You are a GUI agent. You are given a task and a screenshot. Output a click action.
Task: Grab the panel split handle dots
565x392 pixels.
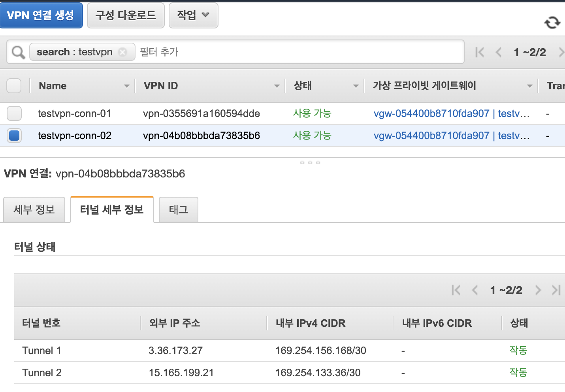click(x=310, y=162)
